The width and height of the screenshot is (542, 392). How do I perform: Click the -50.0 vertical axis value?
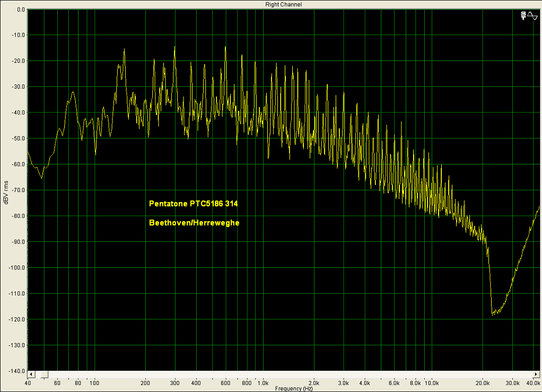(19, 138)
